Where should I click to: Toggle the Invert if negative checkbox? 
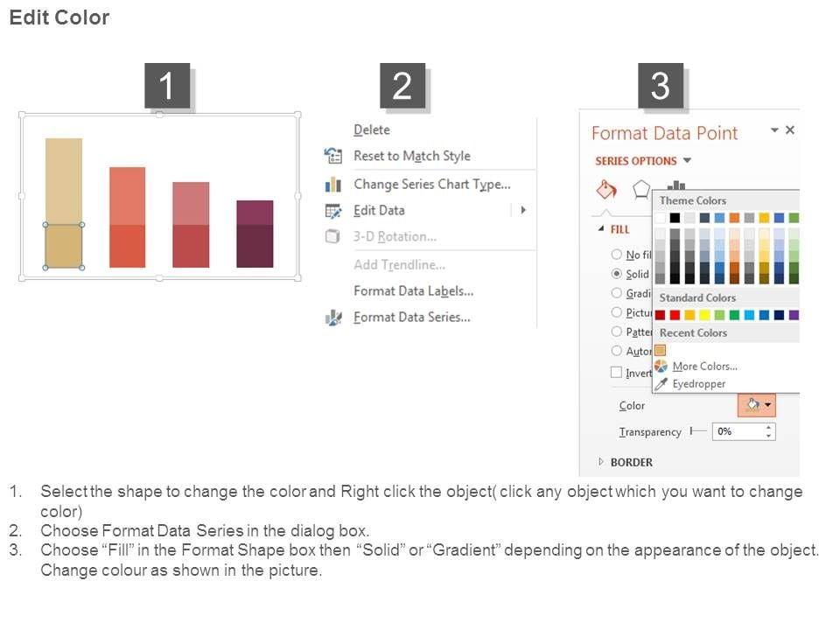coord(616,373)
